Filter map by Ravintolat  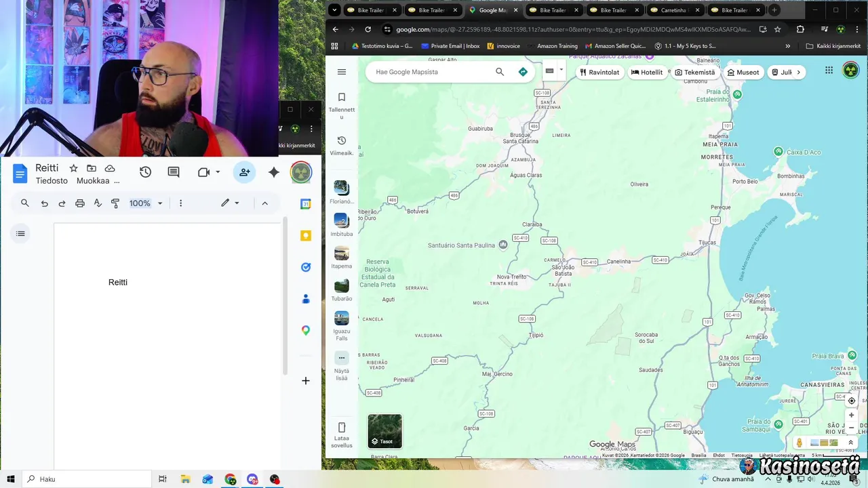[599, 72]
